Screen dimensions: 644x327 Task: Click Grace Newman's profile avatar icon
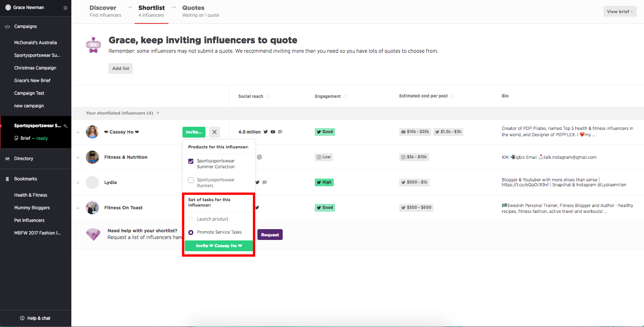click(8, 8)
